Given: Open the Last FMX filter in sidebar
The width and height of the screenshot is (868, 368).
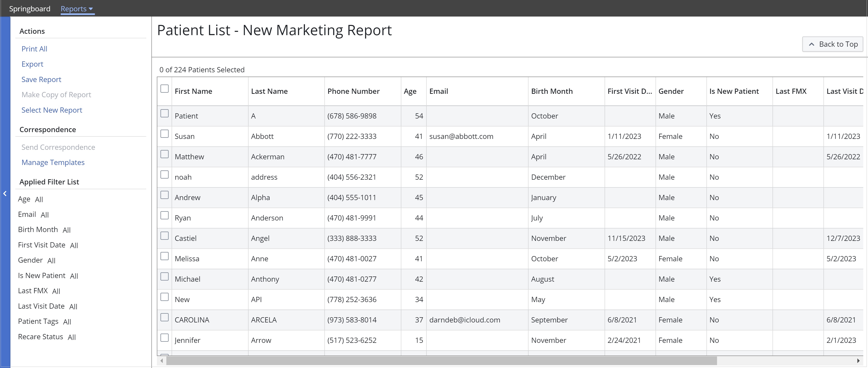Looking at the screenshot, I should 39,291.
